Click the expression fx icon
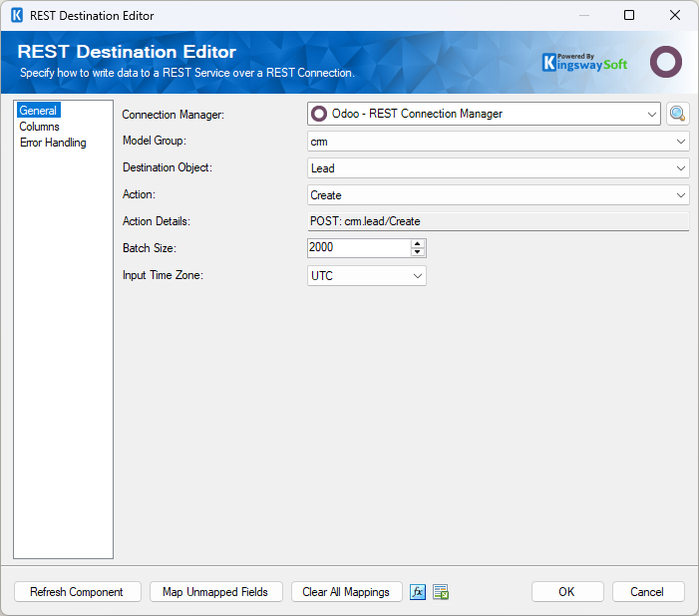This screenshot has width=699, height=616. click(418, 592)
